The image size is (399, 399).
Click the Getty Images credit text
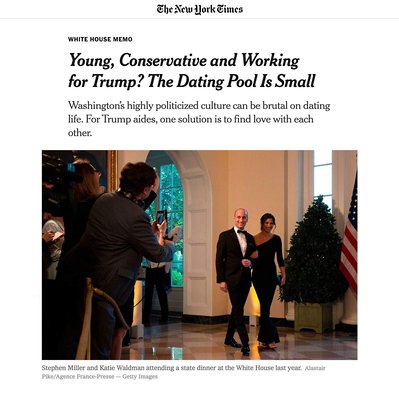[x=140, y=377]
